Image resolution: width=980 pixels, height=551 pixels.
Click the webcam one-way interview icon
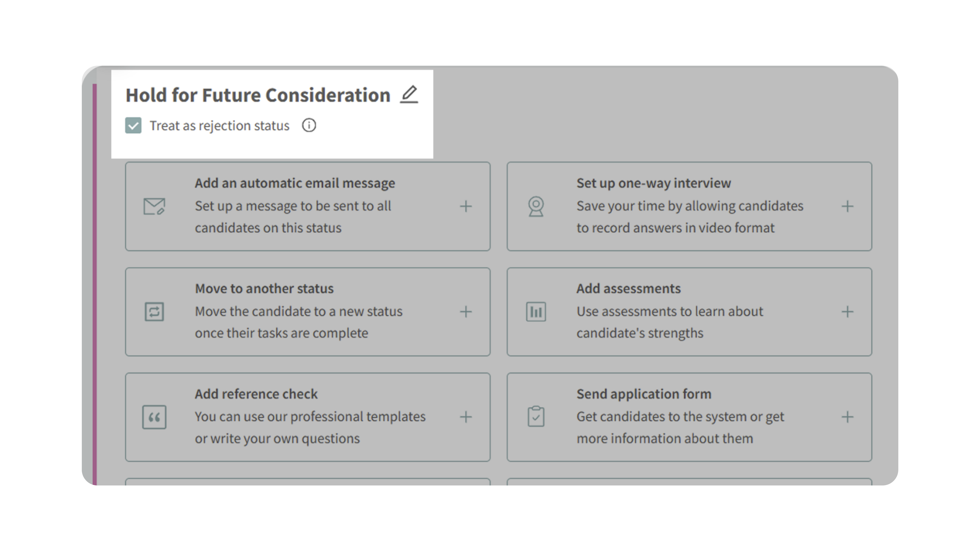[x=536, y=207]
